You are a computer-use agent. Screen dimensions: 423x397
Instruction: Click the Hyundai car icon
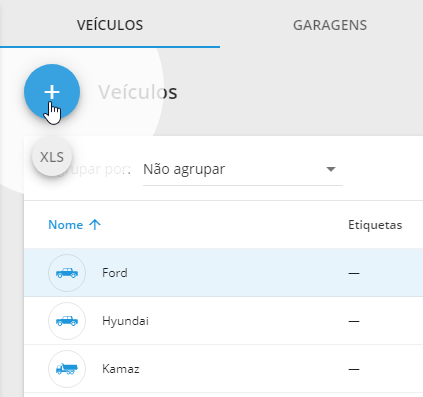pyautogui.click(x=67, y=321)
